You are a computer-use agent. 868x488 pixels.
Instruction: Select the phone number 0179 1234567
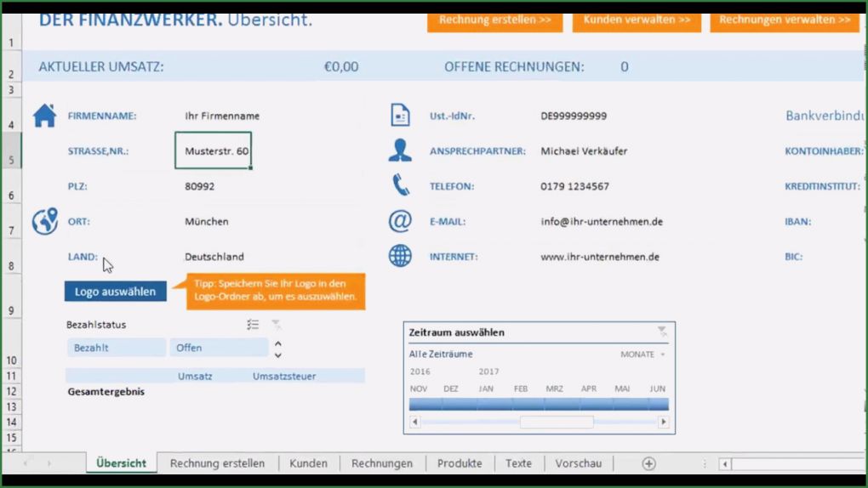574,186
